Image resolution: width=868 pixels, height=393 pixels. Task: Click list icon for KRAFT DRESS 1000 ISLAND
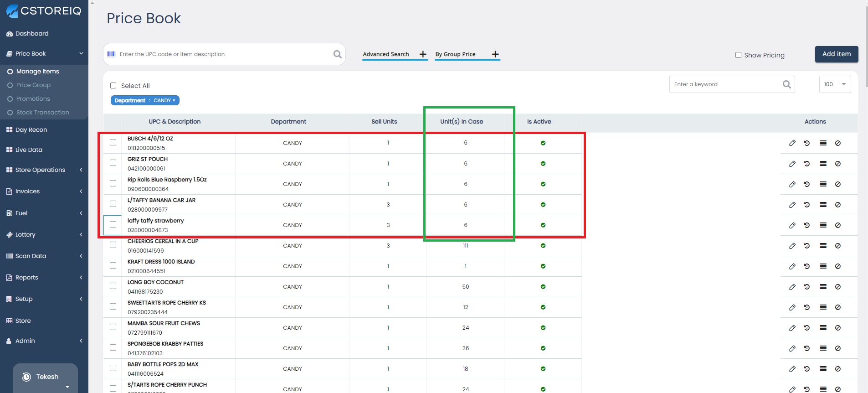[x=823, y=266]
